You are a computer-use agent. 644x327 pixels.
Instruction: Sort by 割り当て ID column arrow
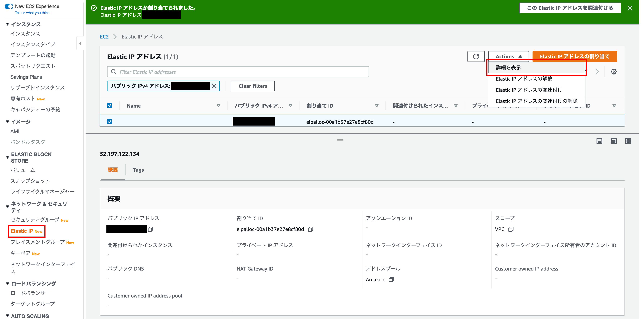tap(376, 106)
